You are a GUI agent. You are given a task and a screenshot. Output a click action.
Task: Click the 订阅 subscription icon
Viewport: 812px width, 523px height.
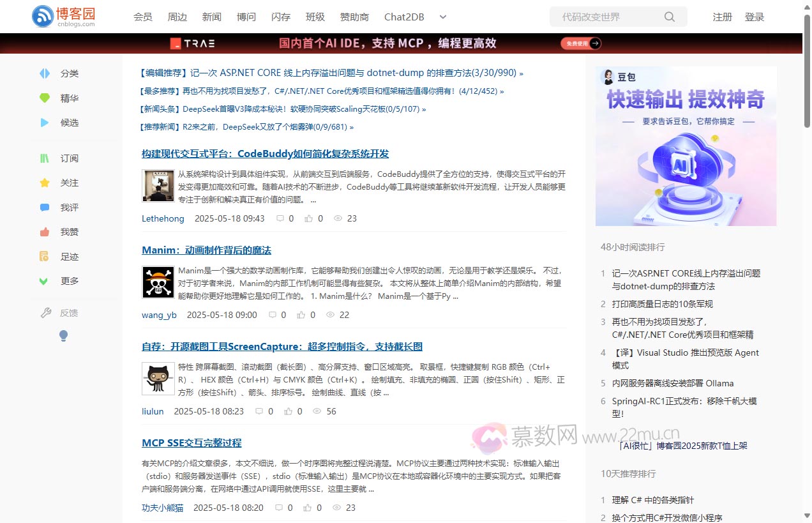click(x=44, y=158)
